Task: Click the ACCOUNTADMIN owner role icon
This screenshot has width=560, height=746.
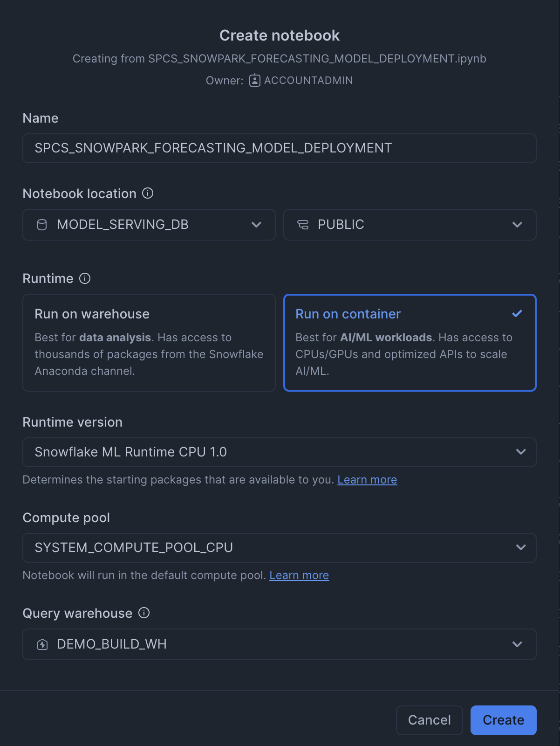Action: 254,80
